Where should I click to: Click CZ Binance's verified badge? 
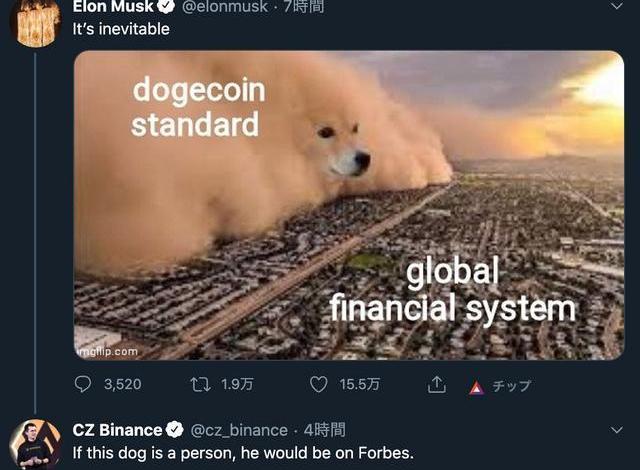(x=175, y=430)
